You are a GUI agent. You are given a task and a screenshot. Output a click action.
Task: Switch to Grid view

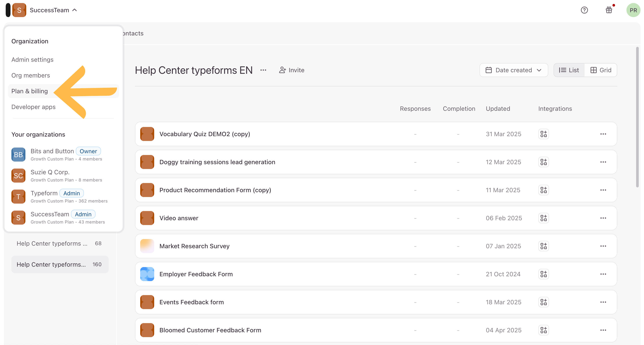coord(601,70)
